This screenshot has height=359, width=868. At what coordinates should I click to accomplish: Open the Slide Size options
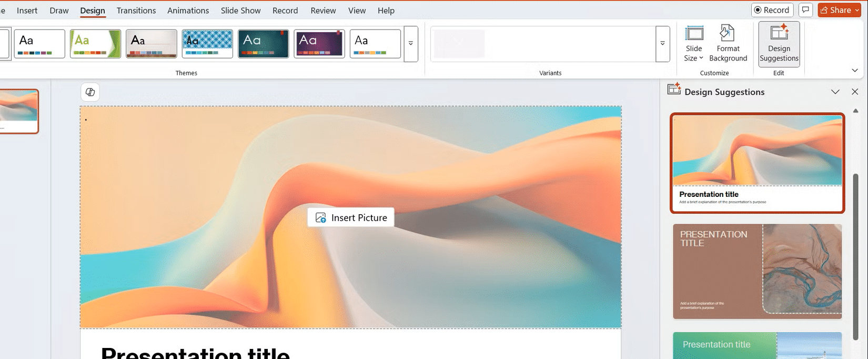(x=694, y=44)
